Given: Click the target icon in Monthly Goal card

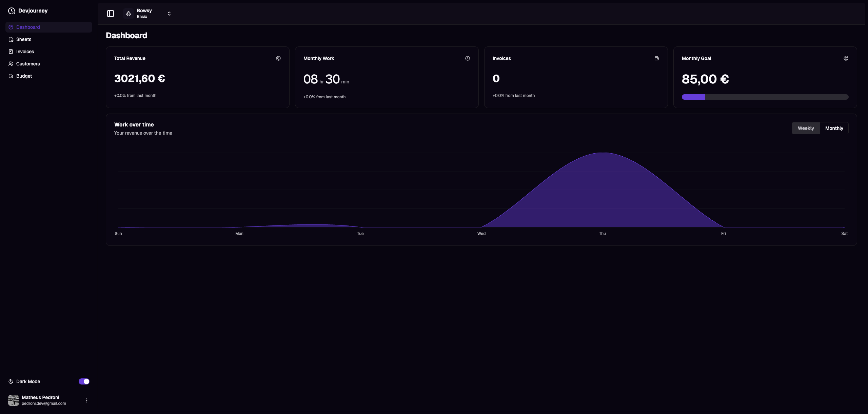Looking at the screenshot, I should pos(846,58).
